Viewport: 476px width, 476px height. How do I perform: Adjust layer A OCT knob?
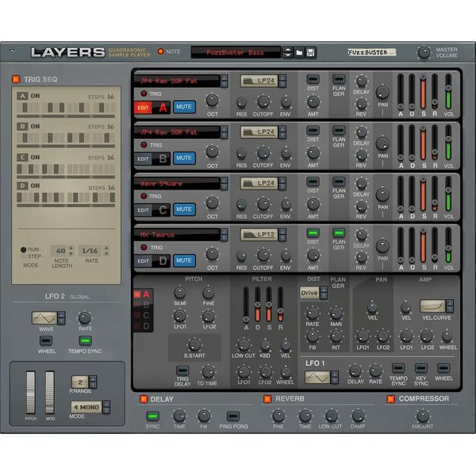coord(212,101)
